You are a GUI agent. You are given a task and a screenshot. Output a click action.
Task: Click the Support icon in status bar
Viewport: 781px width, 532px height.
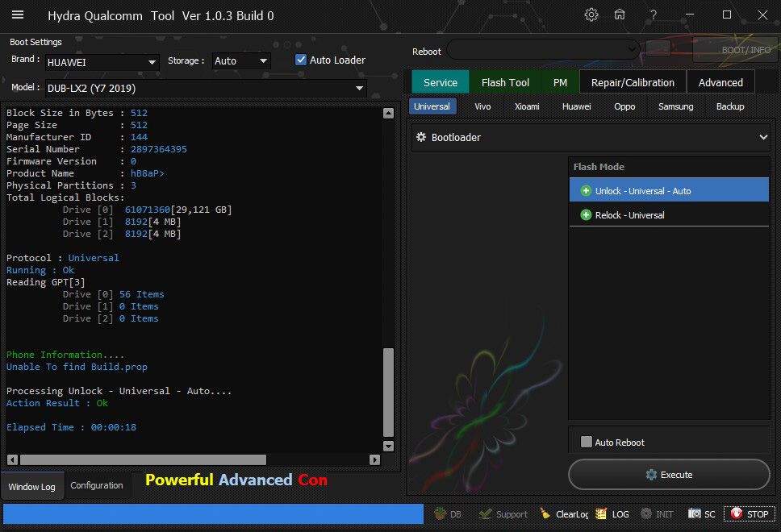pyautogui.click(x=503, y=513)
